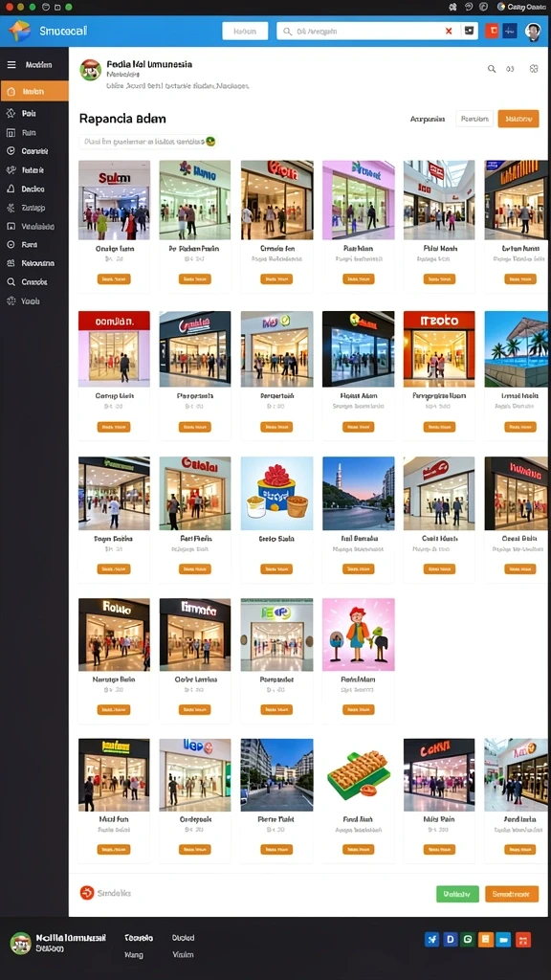
Task: Click the light blue icon in the footer
Action: point(504,940)
